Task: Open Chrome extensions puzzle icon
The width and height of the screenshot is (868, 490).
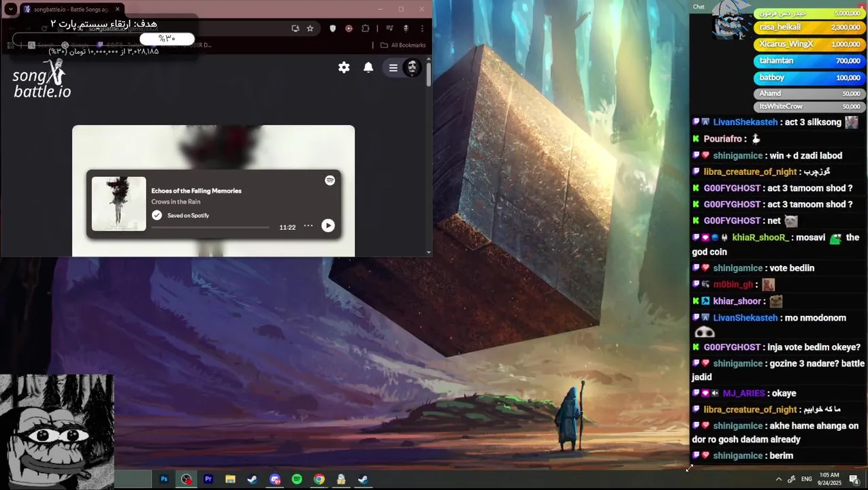Action: point(366,29)
